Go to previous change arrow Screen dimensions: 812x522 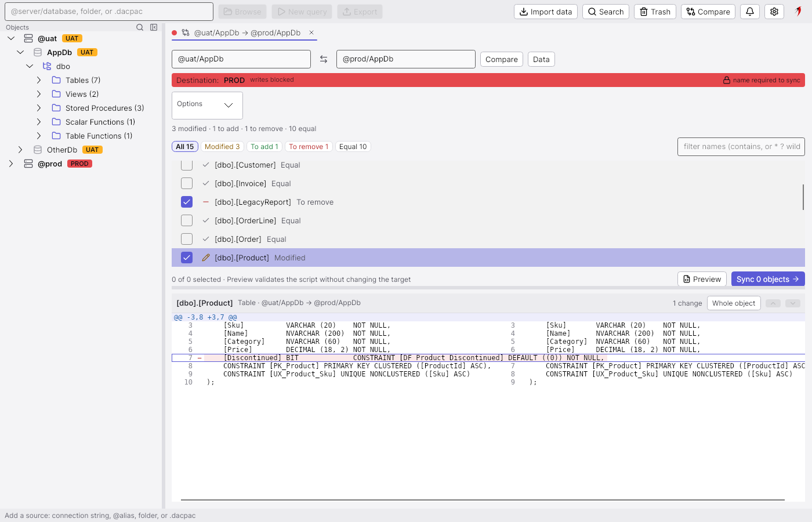[x=773, y=303]
